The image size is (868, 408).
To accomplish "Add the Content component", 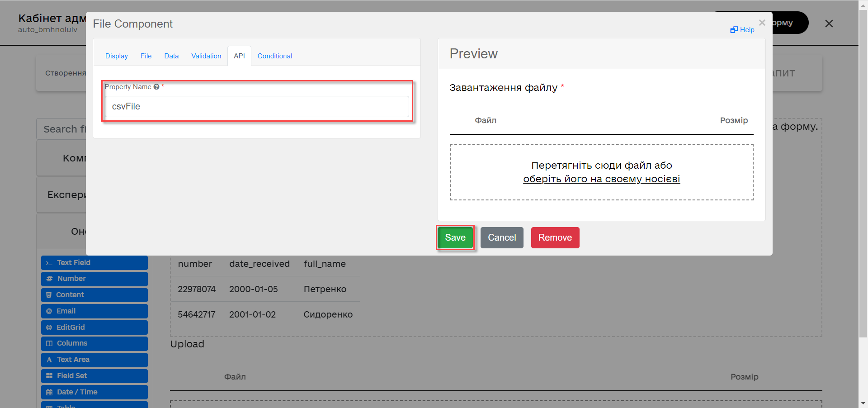I will tap(94, 295).
